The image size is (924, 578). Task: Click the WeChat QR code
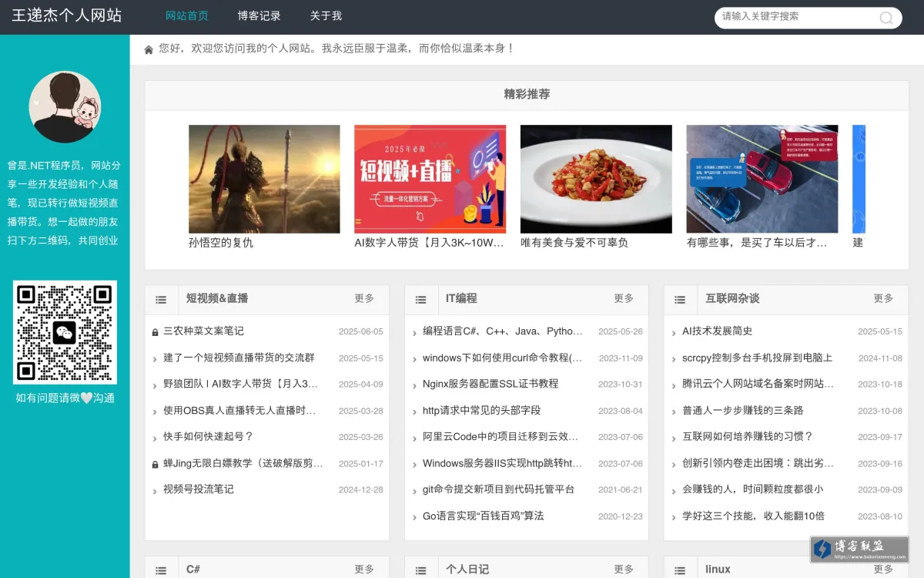point(65,332)
